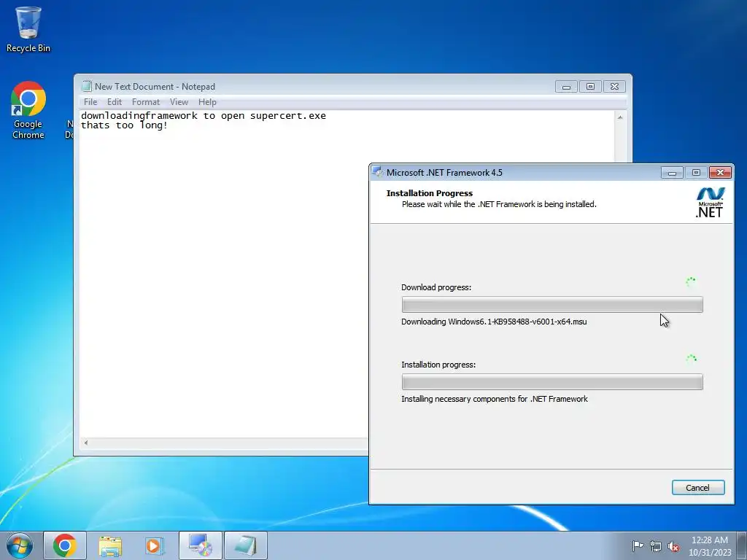Open the File menu in Notepad

click(x=90, y=102)
